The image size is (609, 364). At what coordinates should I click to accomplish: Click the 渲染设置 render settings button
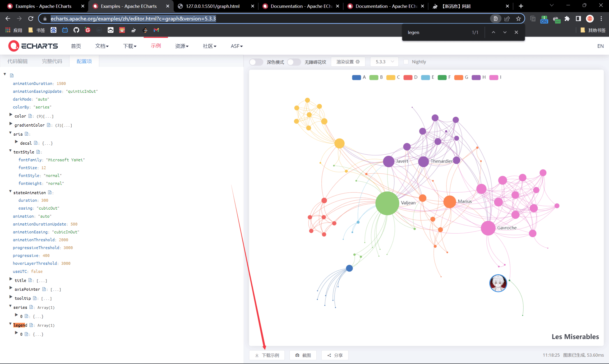click(348, 62)
